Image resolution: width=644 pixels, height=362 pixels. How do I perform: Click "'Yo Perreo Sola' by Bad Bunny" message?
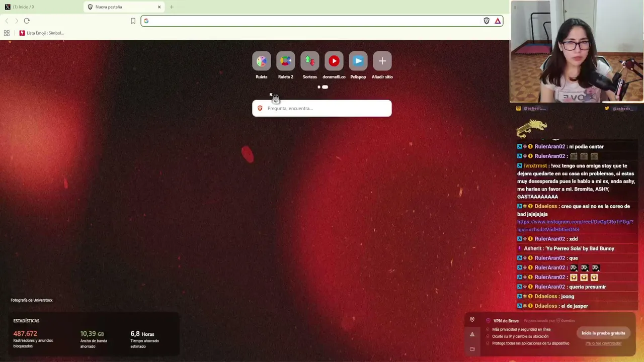click(580, 248)
